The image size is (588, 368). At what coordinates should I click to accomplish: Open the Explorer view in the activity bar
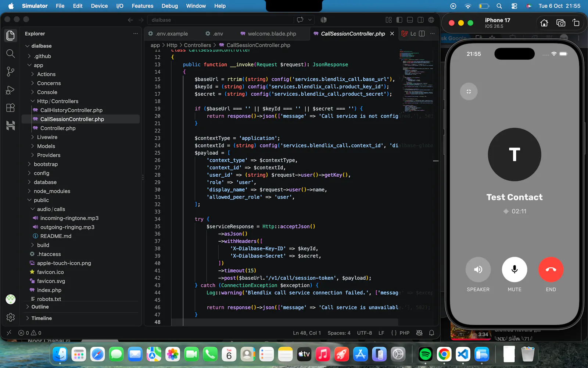click(x=10, y=35)
